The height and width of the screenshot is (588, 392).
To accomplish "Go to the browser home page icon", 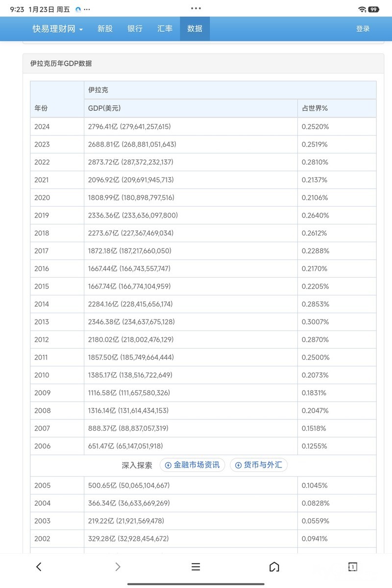I will coord(274,567).
